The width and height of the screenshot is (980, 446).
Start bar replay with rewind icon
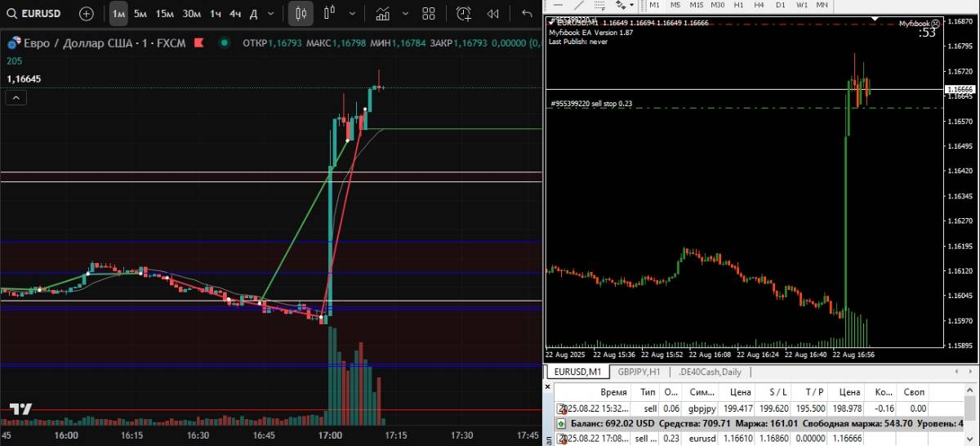[x=493, y=13]
